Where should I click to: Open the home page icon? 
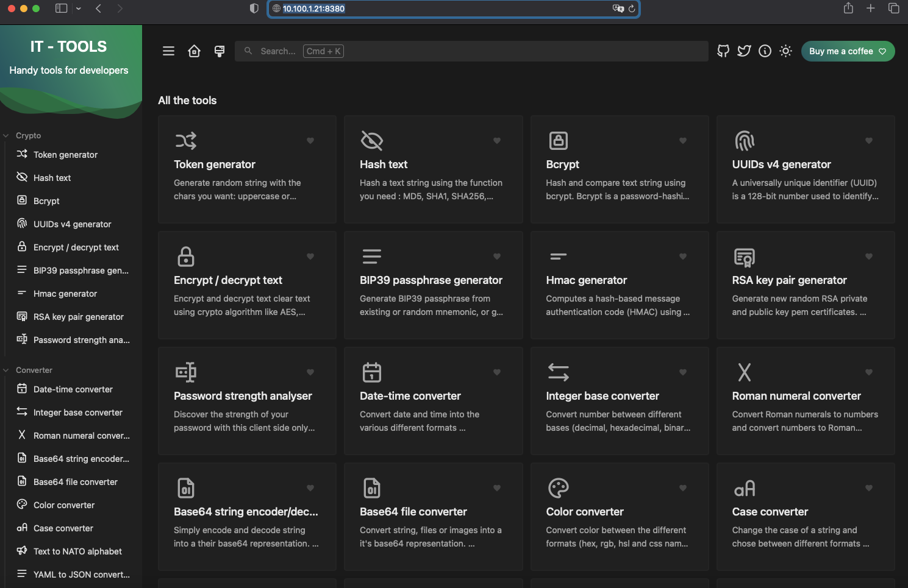point(194,51)
